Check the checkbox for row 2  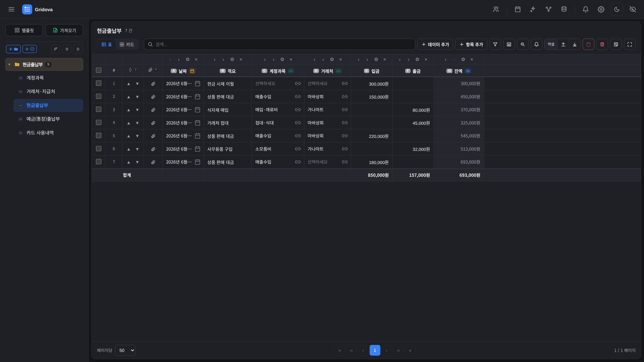click(x=98, y=96)
